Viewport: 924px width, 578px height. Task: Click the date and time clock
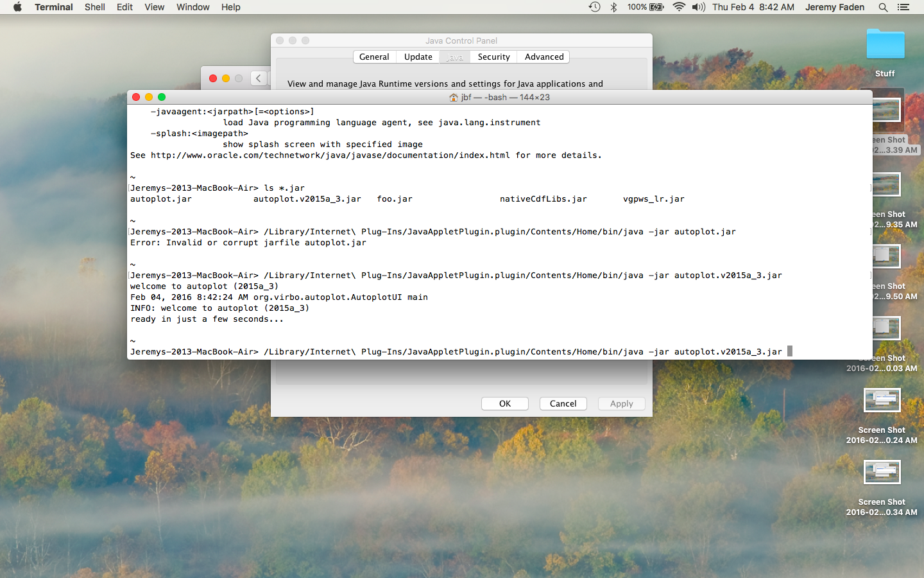[x=753, y=7]
